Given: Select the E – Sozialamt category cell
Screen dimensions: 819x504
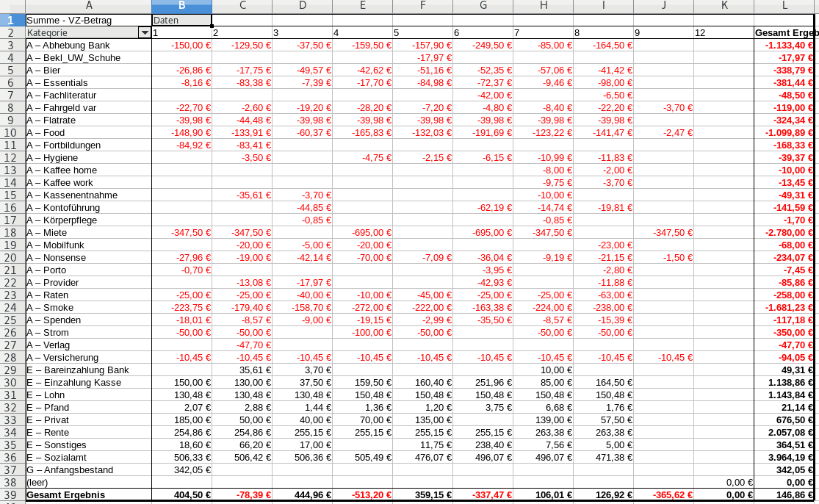Looking at the screenshot, I should pyautogui.click(x=88, y=458).
